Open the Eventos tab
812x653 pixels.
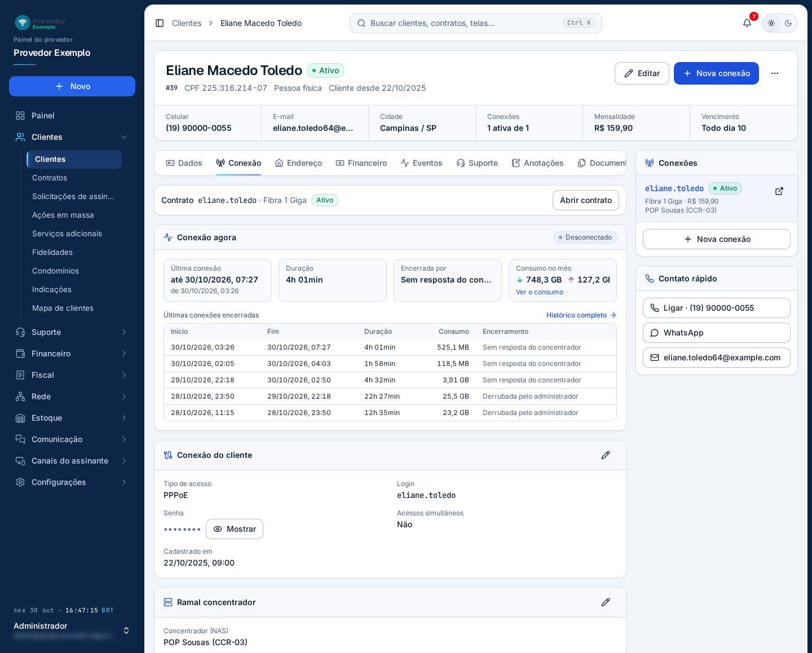[421, 163]
